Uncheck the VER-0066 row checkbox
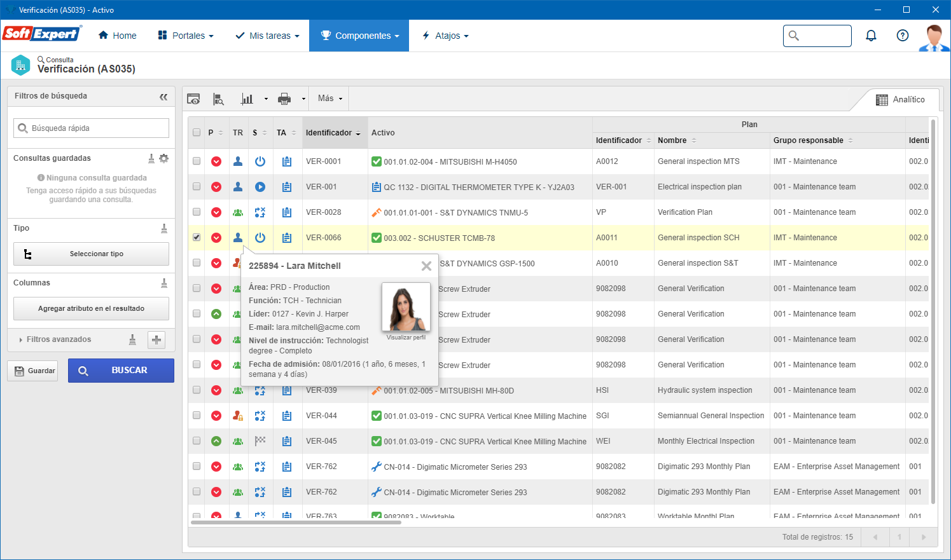This screenshot has width=951, height=560. (x=197, y=237)
